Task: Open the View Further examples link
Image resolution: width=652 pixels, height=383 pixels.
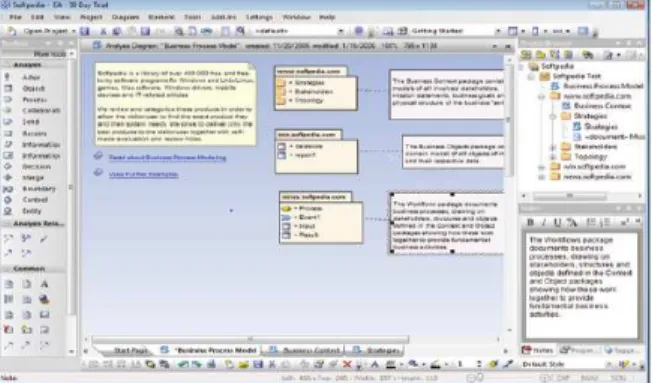Action: tap(143, 175)
